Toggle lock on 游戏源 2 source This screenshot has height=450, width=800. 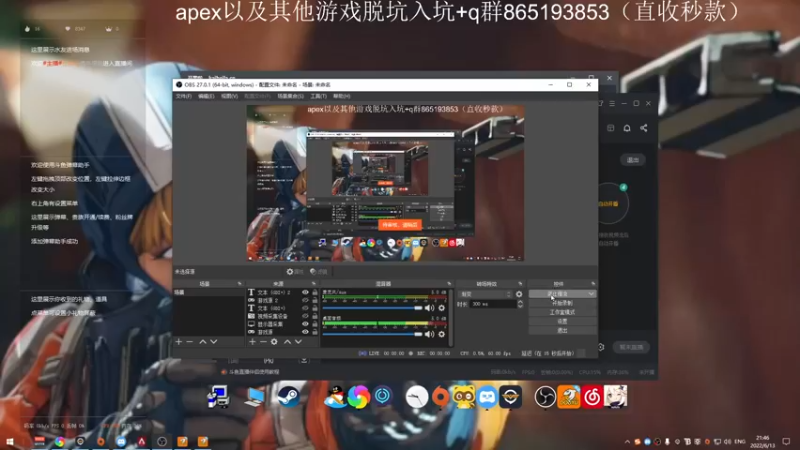[315, 301]
